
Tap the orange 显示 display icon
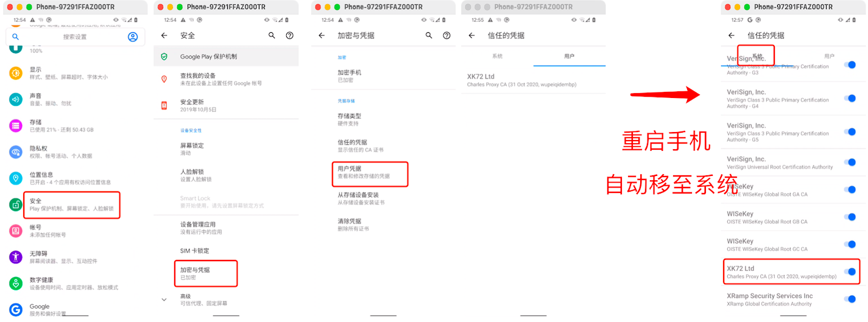point(16,73)
